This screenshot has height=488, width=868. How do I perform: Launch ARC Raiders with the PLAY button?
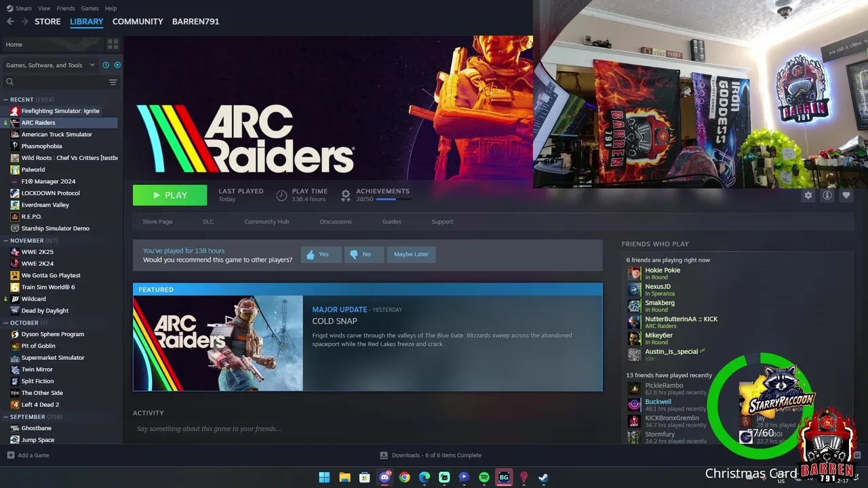click(170, 195)
